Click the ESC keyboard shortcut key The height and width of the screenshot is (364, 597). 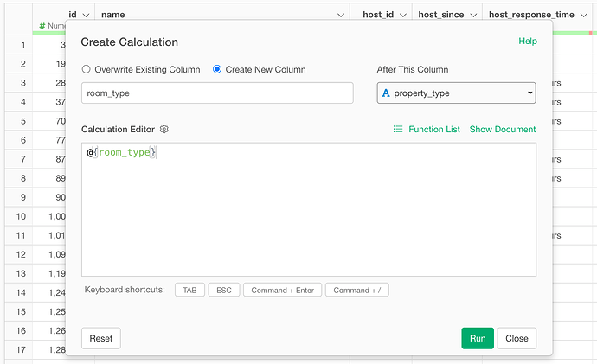(223, 290)
